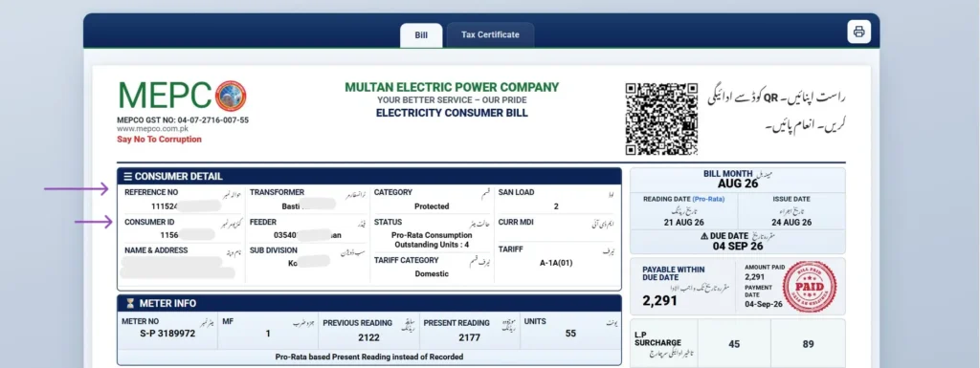Click issue date 24 AUG 26

pos(791,223)
